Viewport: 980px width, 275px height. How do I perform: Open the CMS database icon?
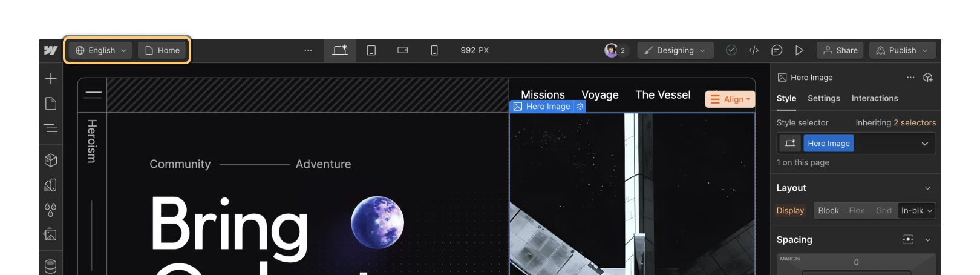(51, 266)
